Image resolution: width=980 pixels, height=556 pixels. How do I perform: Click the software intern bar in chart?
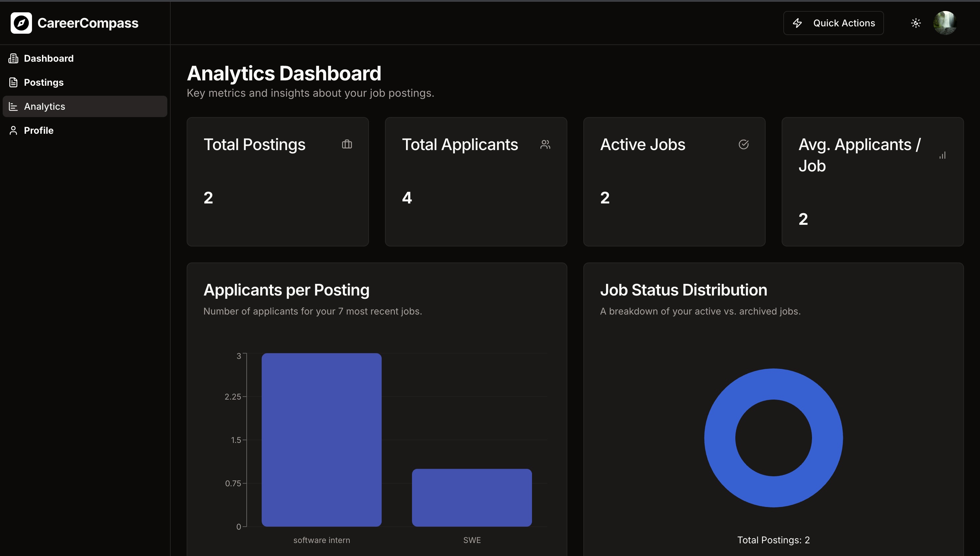[321, 439]
